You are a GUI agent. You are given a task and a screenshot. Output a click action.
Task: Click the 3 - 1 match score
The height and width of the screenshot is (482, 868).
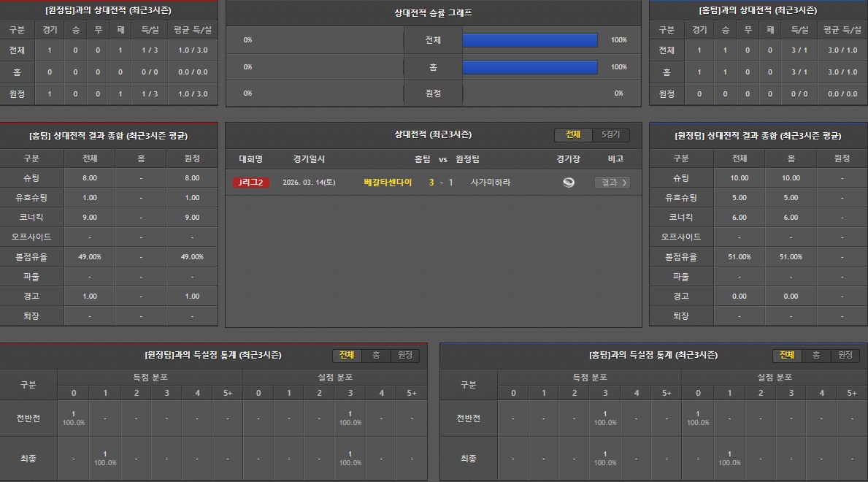click(x=441, y=183)
